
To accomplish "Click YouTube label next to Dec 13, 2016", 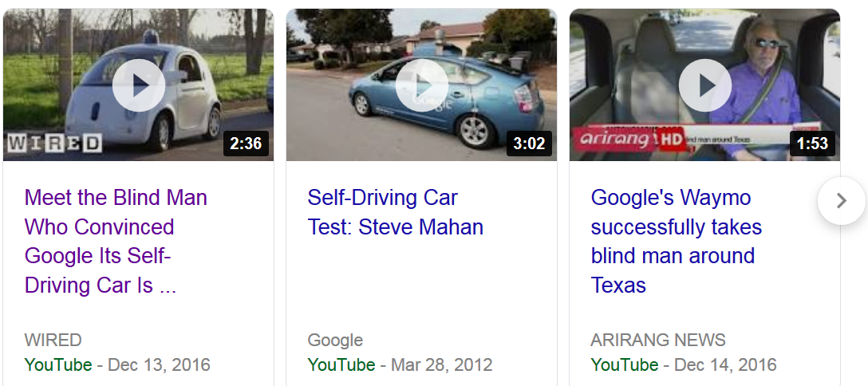I will (58, 365).
